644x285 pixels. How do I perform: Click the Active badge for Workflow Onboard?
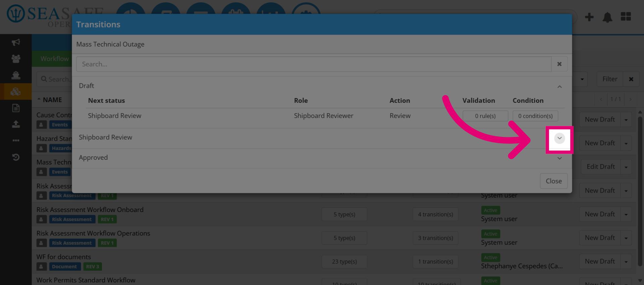[x=490, y=210]
